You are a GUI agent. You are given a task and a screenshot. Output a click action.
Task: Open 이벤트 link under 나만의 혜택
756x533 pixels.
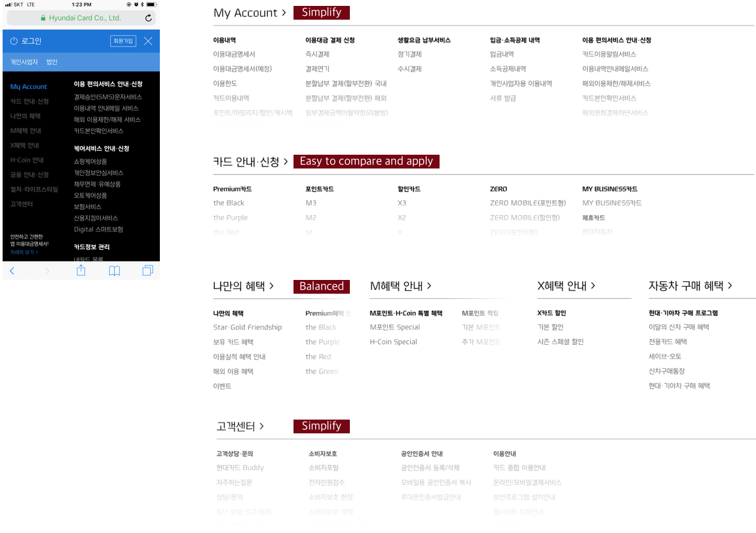tap(222, 386)
